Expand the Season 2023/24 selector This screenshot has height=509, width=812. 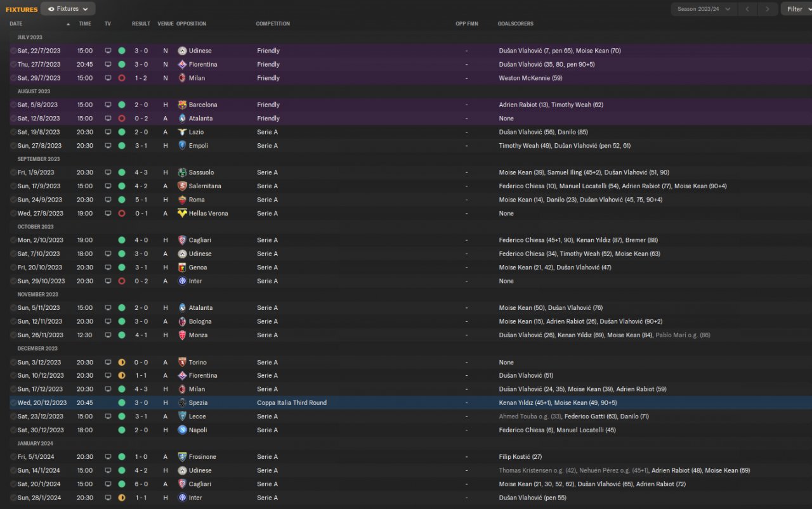pyautogui.click(x=704, y=9)
